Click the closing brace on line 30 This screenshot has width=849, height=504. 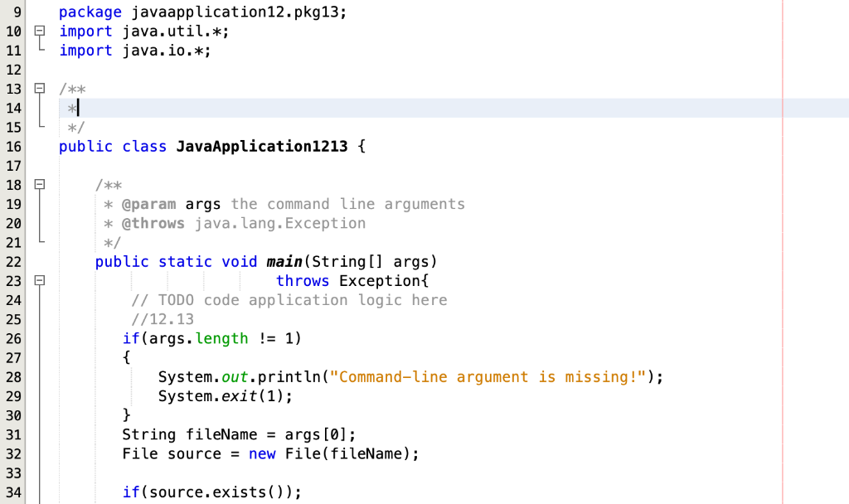(126, 415)
